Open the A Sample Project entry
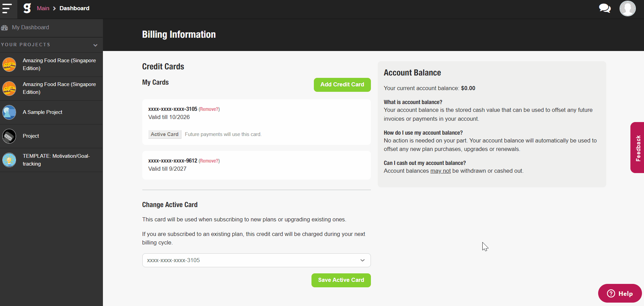The image size is (644, 306). pyautogui.click(x=51, y=112)
